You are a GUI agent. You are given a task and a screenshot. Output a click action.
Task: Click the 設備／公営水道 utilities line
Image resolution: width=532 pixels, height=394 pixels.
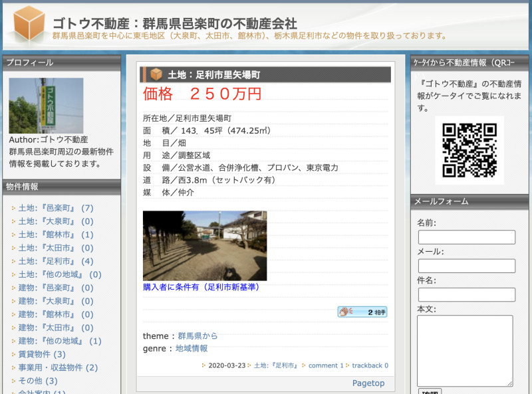click(241, 167)
